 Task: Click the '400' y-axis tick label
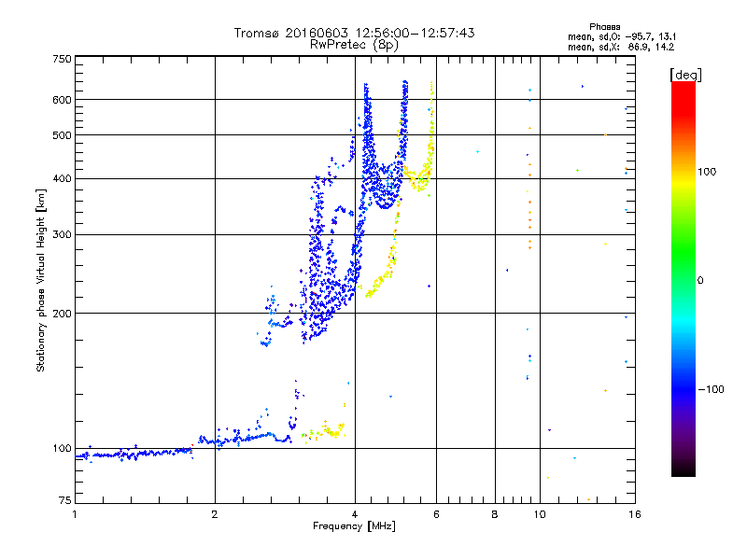coord(62,178)
